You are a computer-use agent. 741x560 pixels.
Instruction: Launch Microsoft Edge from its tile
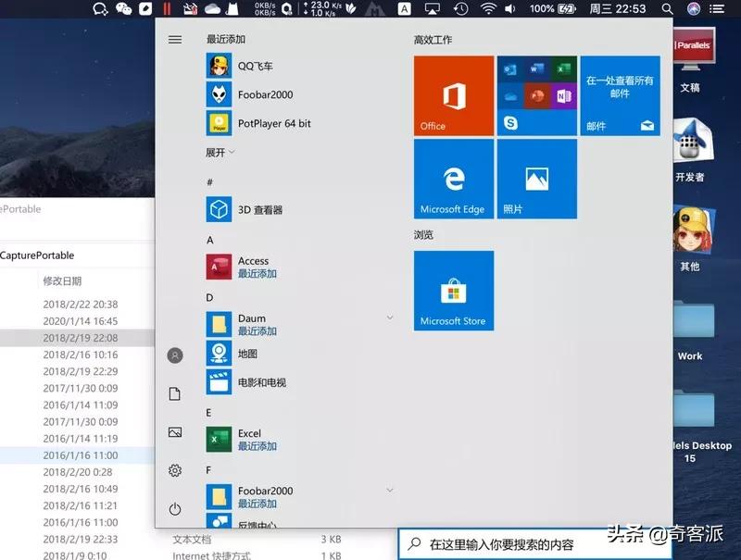(x=453, y=180)
